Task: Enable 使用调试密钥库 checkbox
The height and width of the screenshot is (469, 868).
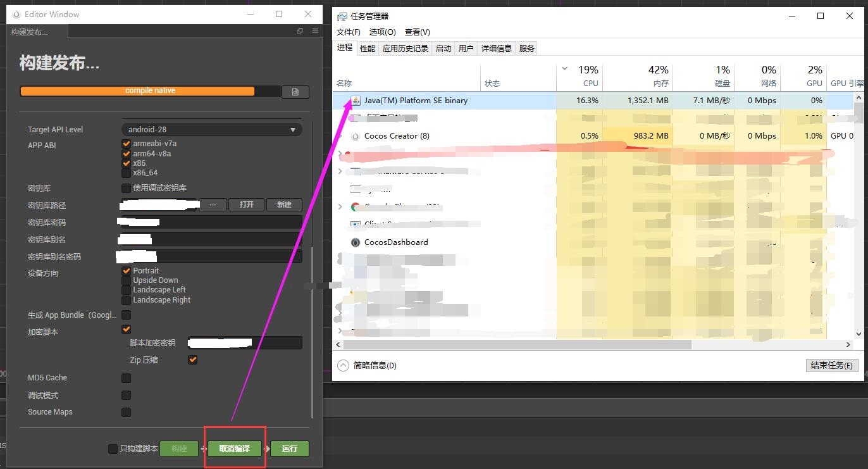Action: [x=127, y=188]
